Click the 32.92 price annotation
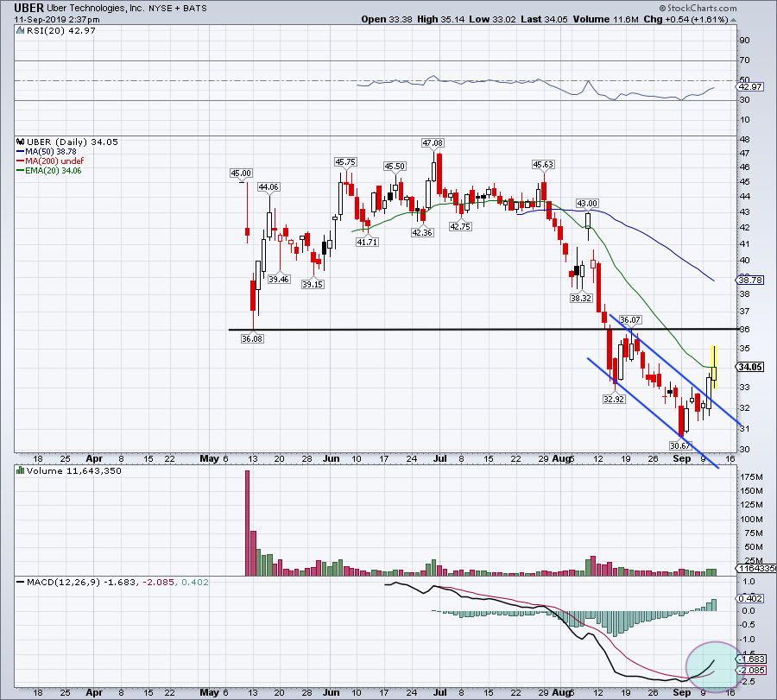Screen dimensions: 777x700 click(614, 399)
